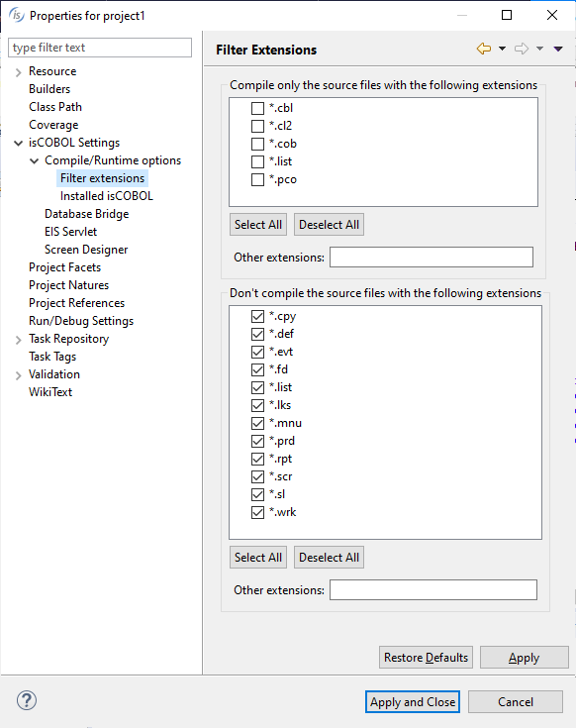Click the forward navigation arrow icon
The image size is (576, 728).
[x=522, y=49]
